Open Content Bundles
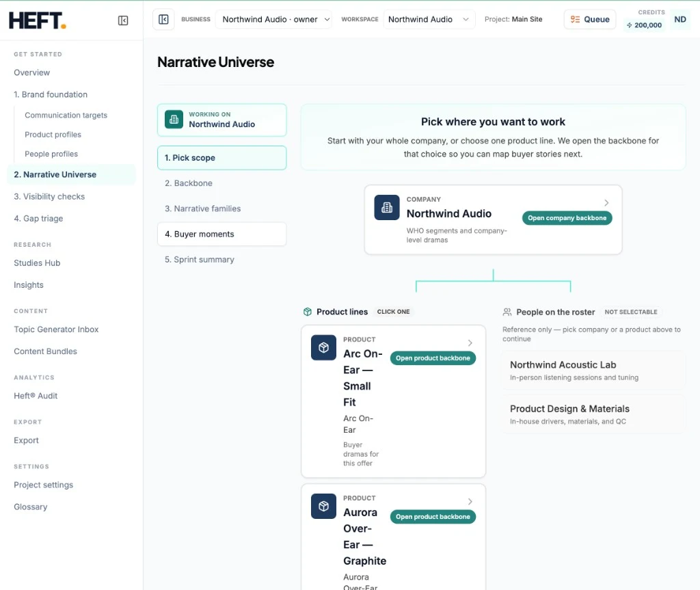 [x=46, y=351]
